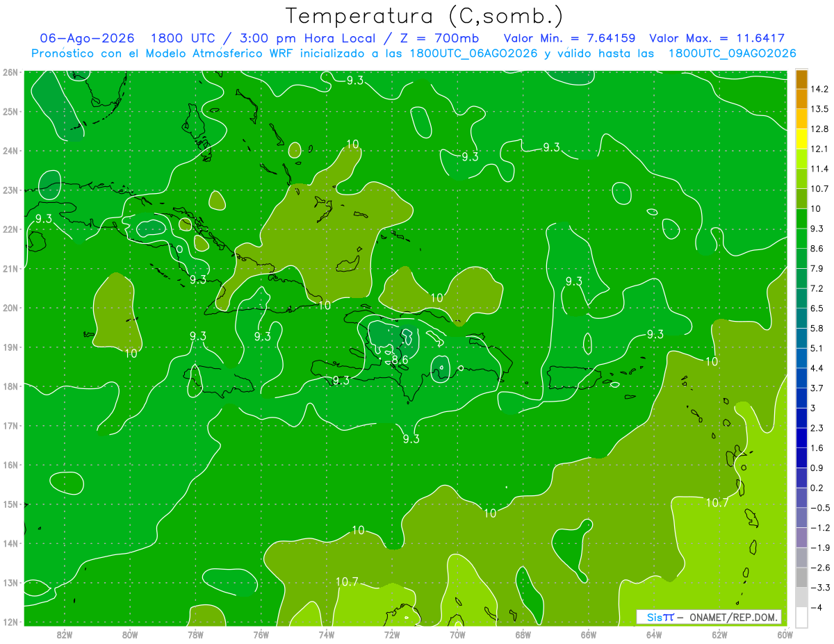This screenshot has width=834, height=644.
Task: Click the purple swatch between -1.9 and -1.2
Action: (x=801, y=537)
